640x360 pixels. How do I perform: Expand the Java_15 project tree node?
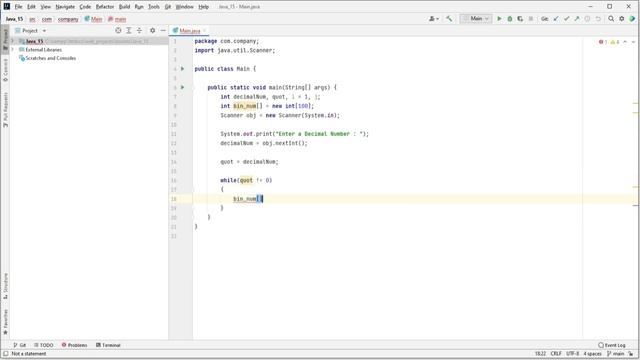13,41
